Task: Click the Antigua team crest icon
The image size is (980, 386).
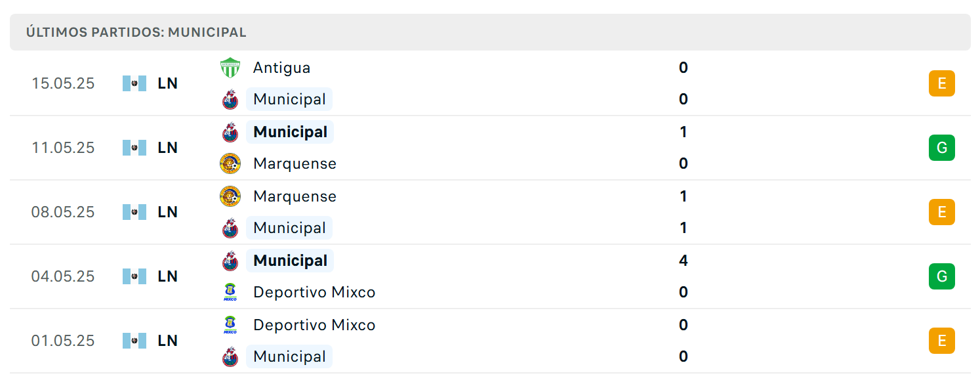Action: point(230,68)
